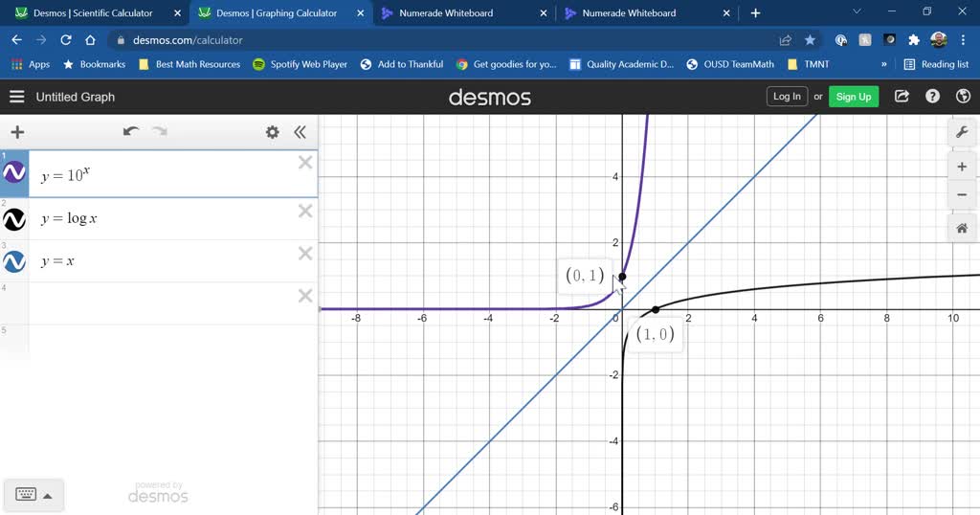
Task: Open the Desmos hamburger menu
Action: [x=17, y=97]
